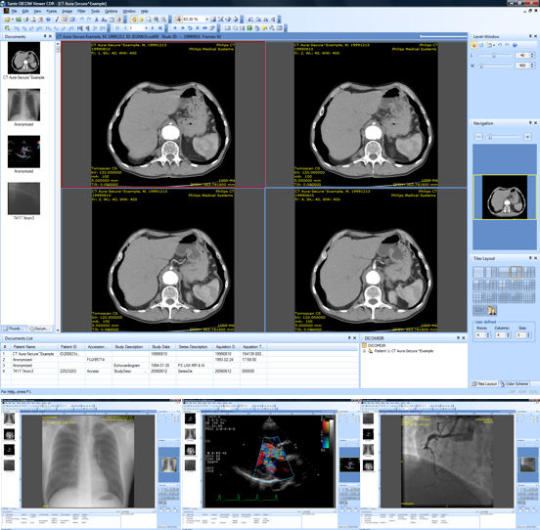Click the open folder icon in the top toolbar
The image size is (540, 530).
pos(7,20)
